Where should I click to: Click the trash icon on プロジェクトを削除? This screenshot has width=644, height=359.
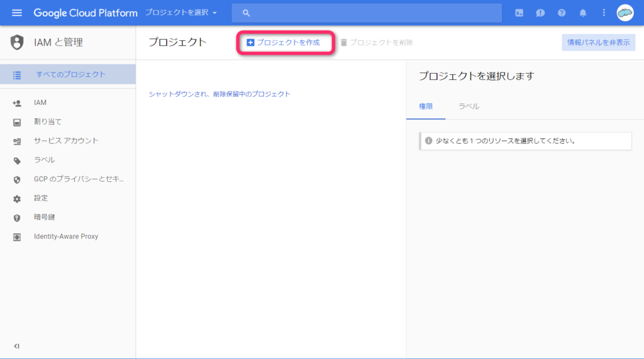(x=344, y=43)
